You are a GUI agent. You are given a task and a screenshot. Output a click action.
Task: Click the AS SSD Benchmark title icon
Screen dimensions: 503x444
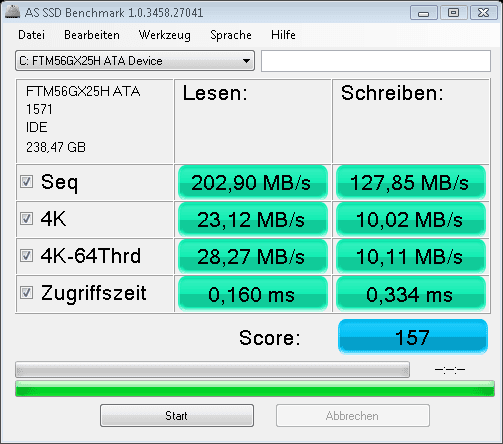click(12, 12)
